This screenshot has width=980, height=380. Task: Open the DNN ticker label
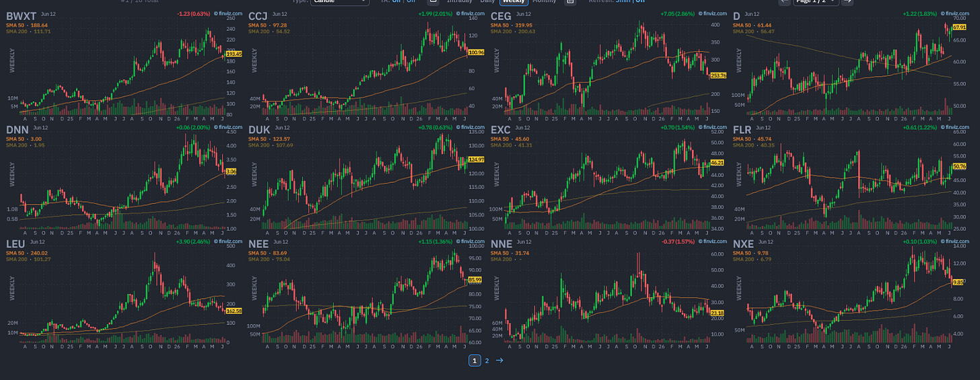(x=17, y=128)
